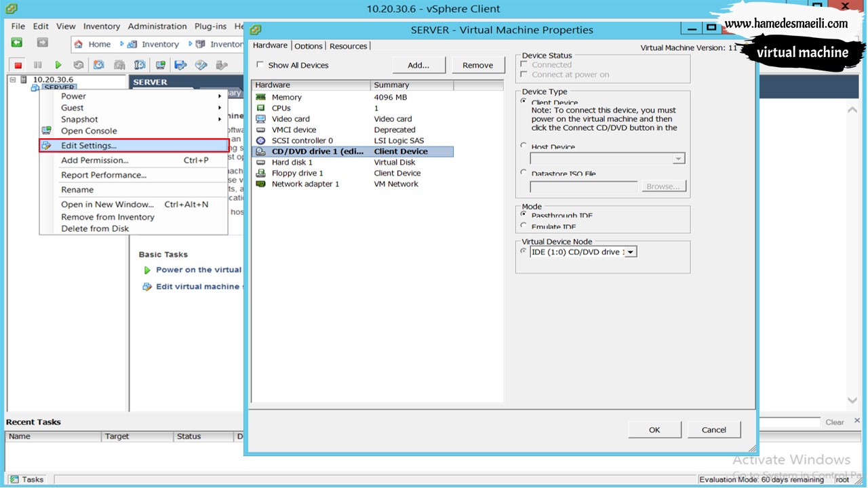Click the SERVER virtual machine tree icon
The height and width of the screenshot is (488, 868).
(x=35, y=88)
